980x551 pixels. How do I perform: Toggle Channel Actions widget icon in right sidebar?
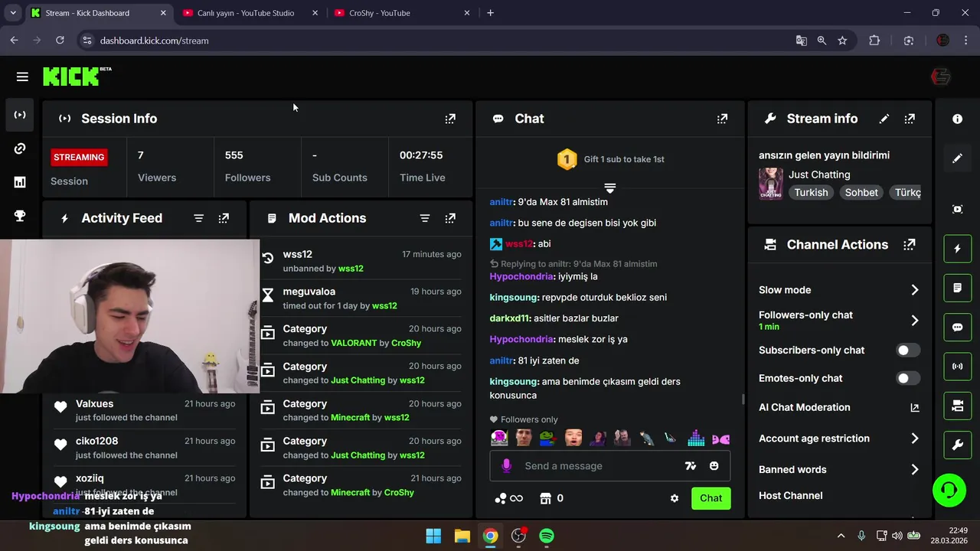(957, 406)
